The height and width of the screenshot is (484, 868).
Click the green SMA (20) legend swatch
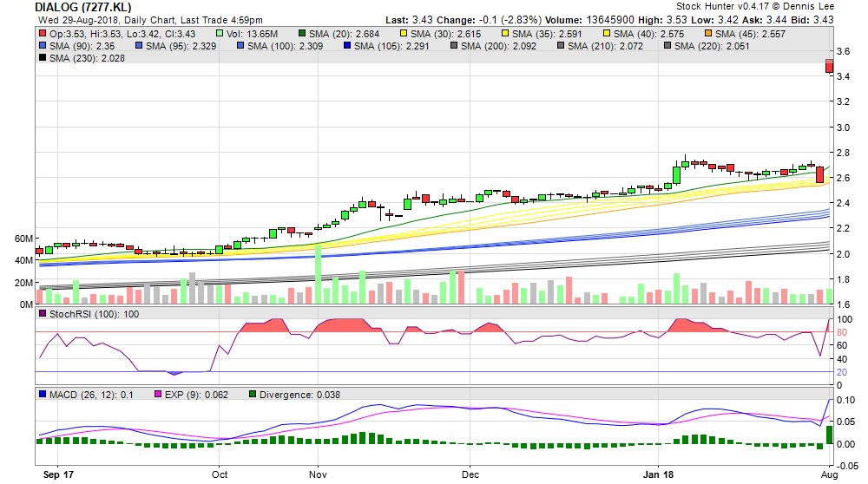pos(302,34)
